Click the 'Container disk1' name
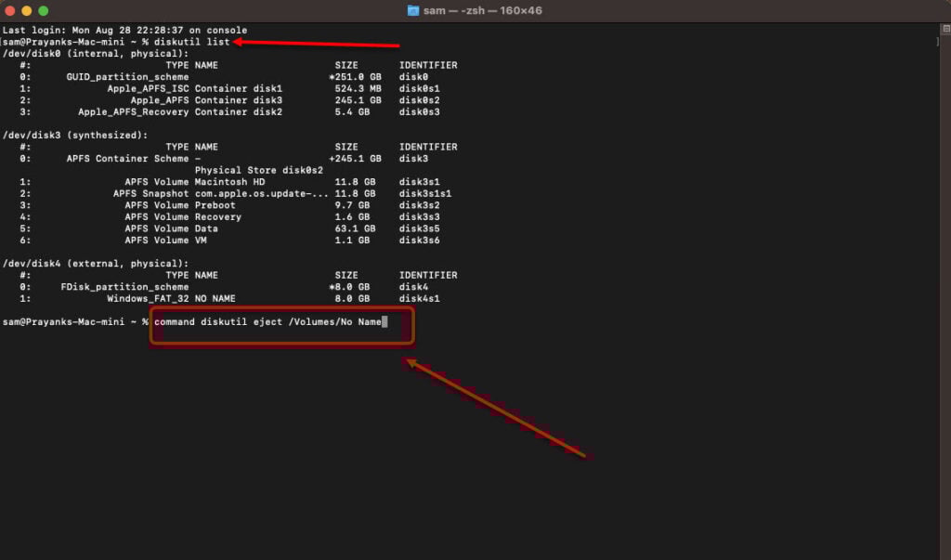This screenshot has height=560, width=951. coord(239,88)
